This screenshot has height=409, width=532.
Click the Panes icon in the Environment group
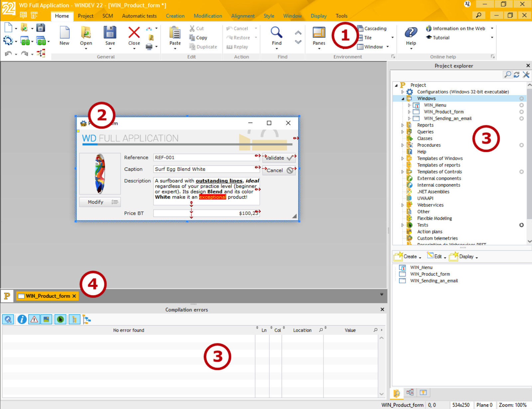pyautogui.click(x=319, y=33)
